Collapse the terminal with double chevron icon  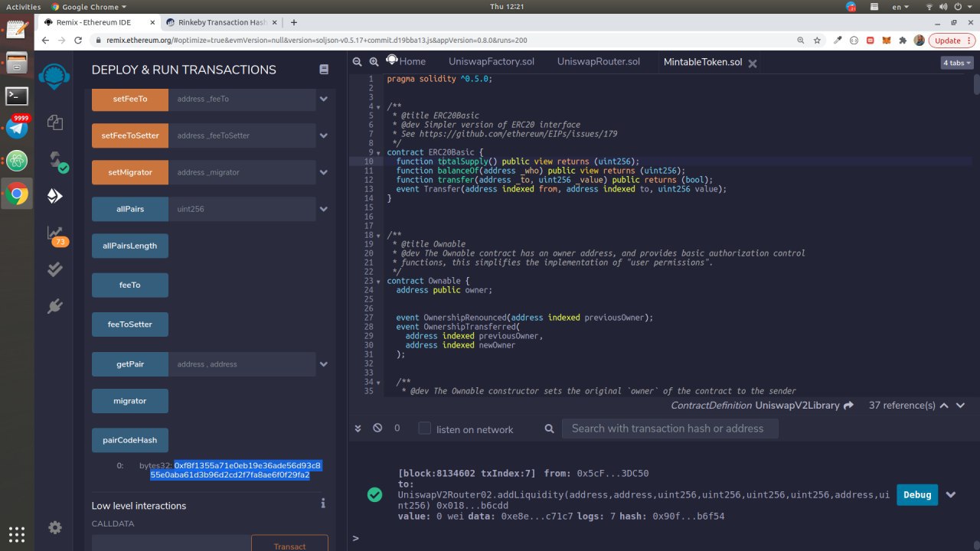point(358,429)
